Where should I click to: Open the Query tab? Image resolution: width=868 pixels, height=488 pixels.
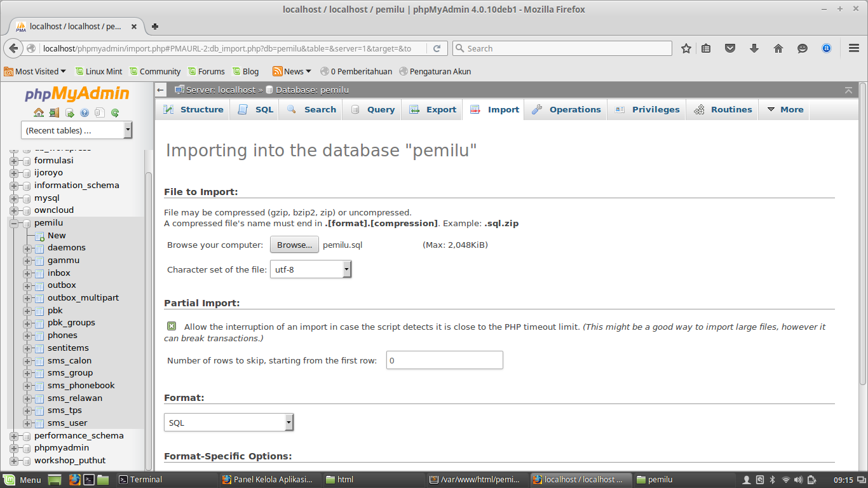click(x=372, y=109)
